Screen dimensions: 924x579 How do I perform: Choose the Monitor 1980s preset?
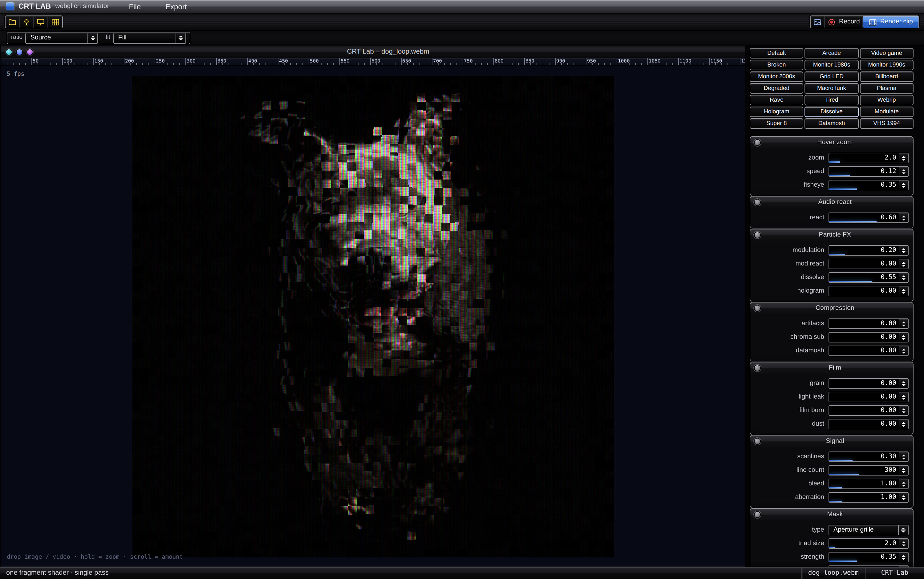(x=831, y=65)
